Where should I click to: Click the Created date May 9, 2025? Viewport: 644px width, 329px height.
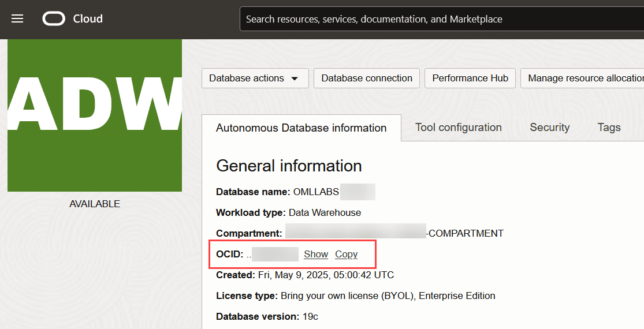tap(326, 275)
